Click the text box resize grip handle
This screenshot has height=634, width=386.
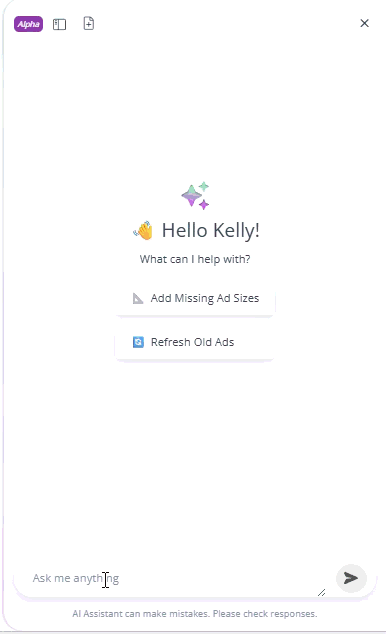(322, 592)
